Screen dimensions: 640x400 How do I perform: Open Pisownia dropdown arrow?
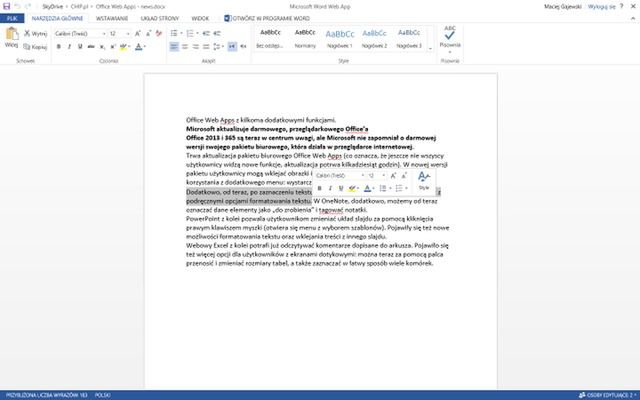[450, 52]
